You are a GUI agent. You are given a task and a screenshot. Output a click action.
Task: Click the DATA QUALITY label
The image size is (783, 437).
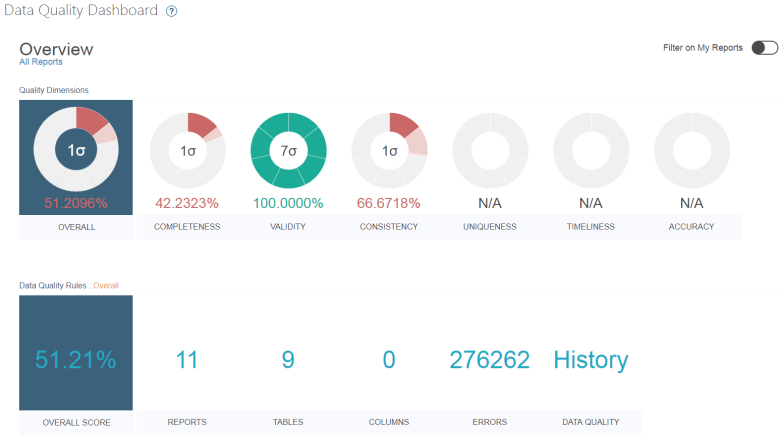[x=591, y=423]
